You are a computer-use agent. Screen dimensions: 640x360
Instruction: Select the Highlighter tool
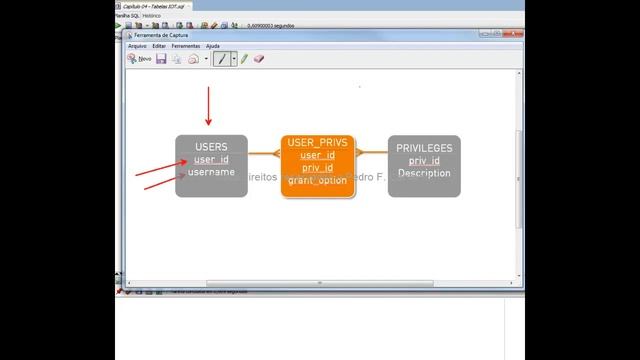pos(244,59)
